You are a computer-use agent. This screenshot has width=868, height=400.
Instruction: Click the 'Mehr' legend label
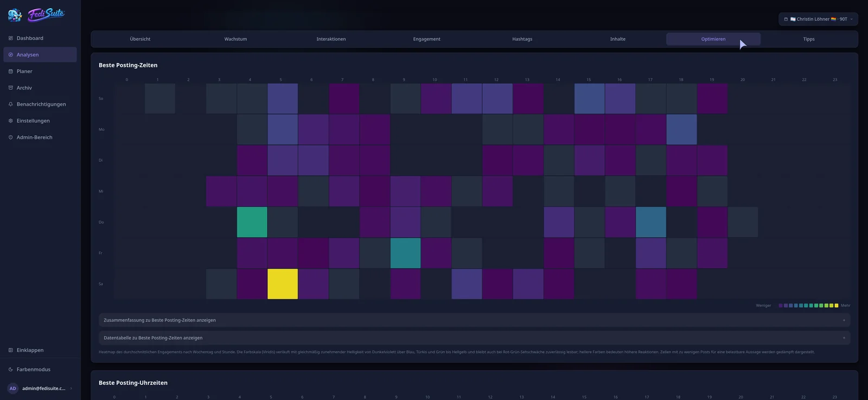point(845,306)
